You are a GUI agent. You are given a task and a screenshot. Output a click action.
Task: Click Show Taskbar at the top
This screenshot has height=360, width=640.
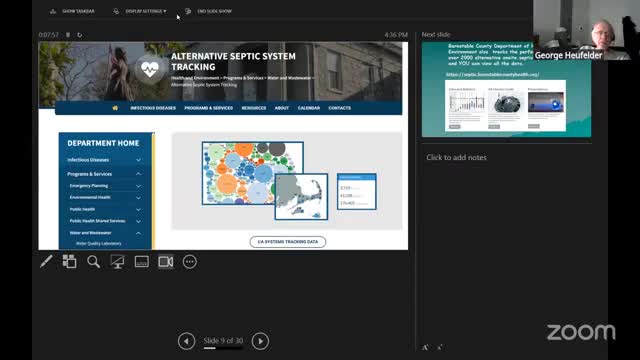pyautogui.click(x=72, y=11)
